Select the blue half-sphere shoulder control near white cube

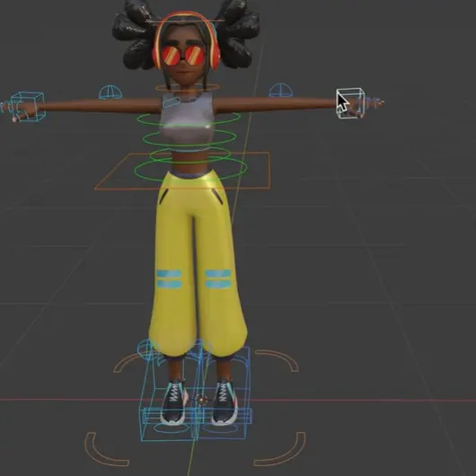coord(281,90)
